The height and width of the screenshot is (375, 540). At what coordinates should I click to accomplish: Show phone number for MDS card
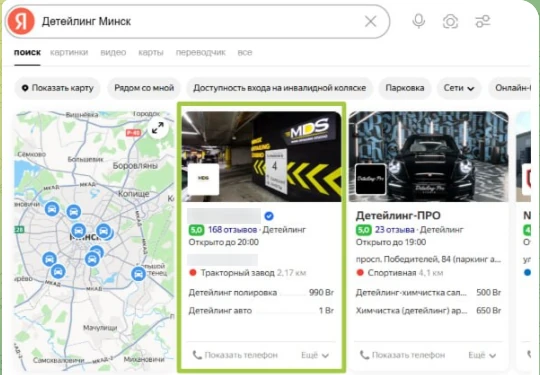click(235, 355)
